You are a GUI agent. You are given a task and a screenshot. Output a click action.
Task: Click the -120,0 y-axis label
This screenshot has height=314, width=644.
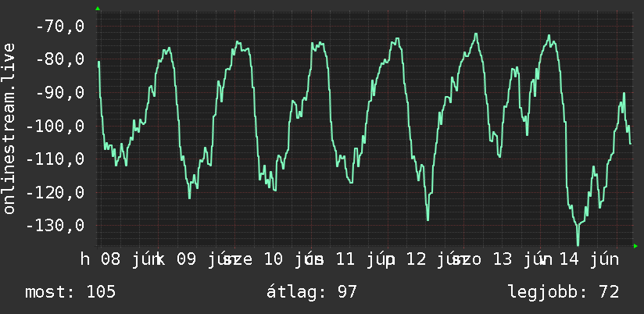pos(55,192)
